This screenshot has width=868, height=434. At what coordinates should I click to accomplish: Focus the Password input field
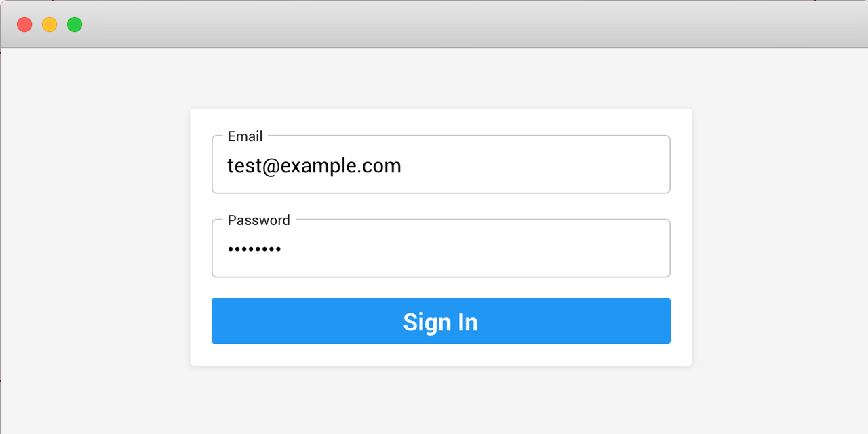[x=441, y=249]
